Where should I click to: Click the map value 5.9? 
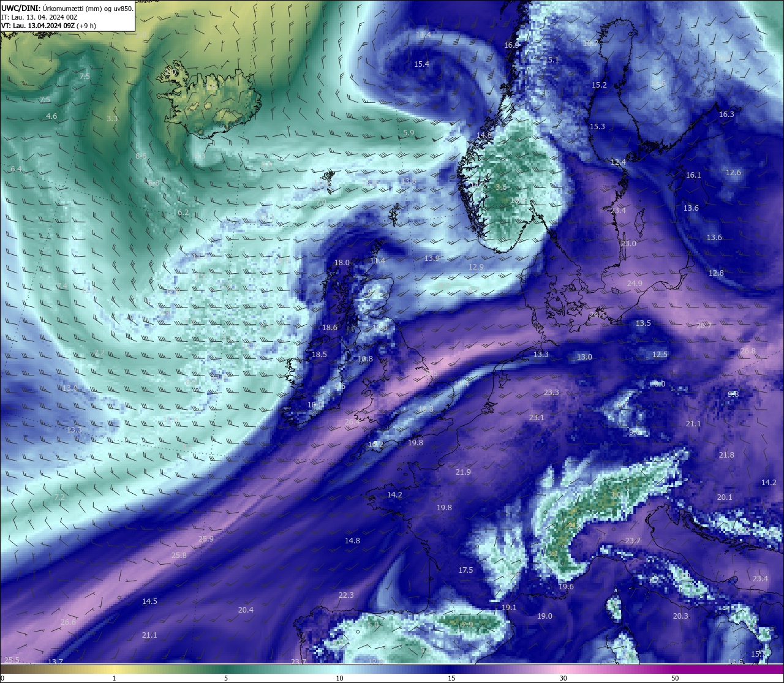[409, 133]
